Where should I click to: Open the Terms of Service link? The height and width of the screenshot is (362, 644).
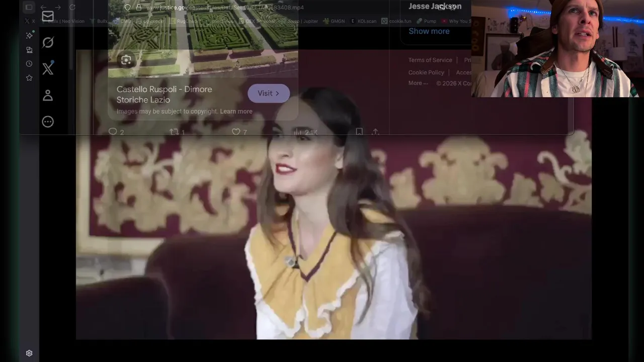coord(430,60)
